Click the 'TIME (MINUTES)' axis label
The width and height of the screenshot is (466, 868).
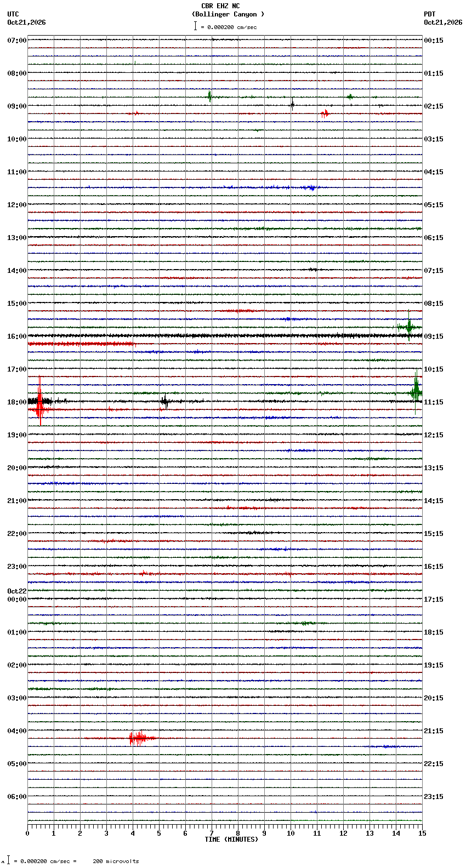231,840
